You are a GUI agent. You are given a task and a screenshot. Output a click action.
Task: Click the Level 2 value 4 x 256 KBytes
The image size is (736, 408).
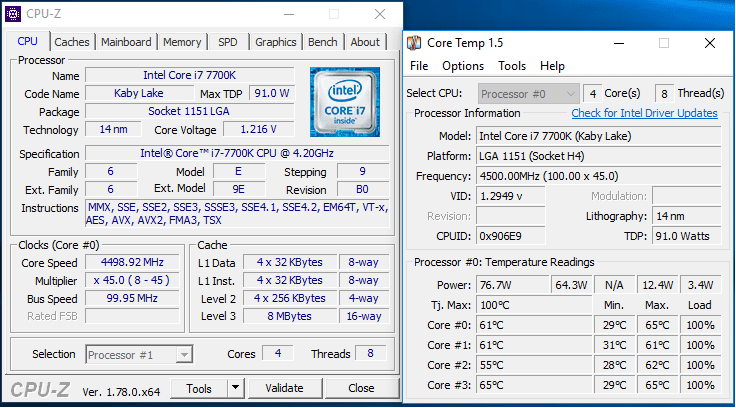coord(290,298)
